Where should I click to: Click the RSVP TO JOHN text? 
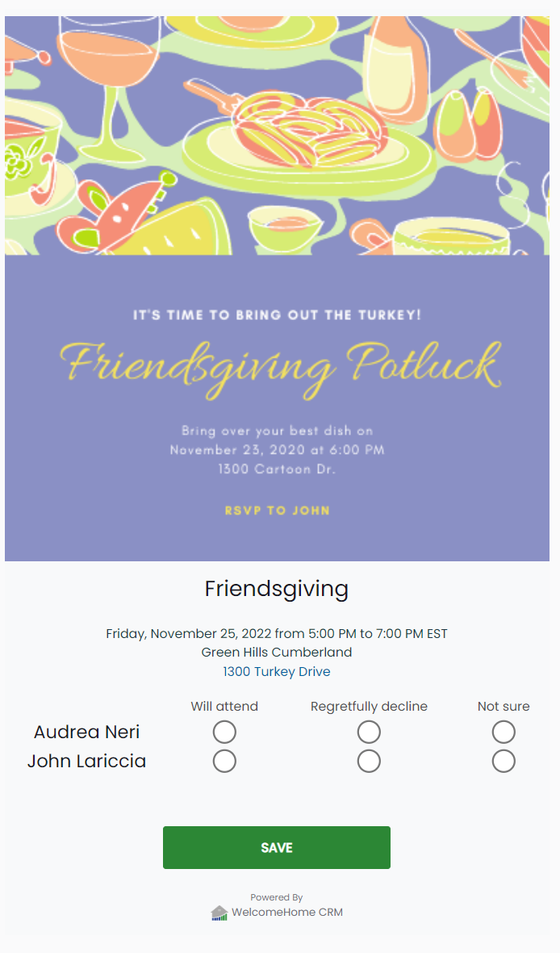(277, 510)
